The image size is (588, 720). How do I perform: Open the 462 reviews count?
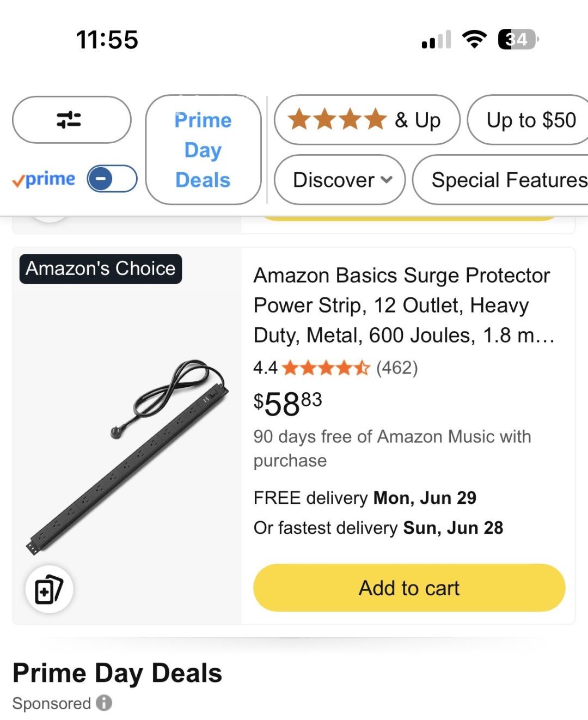pos(397,368)
